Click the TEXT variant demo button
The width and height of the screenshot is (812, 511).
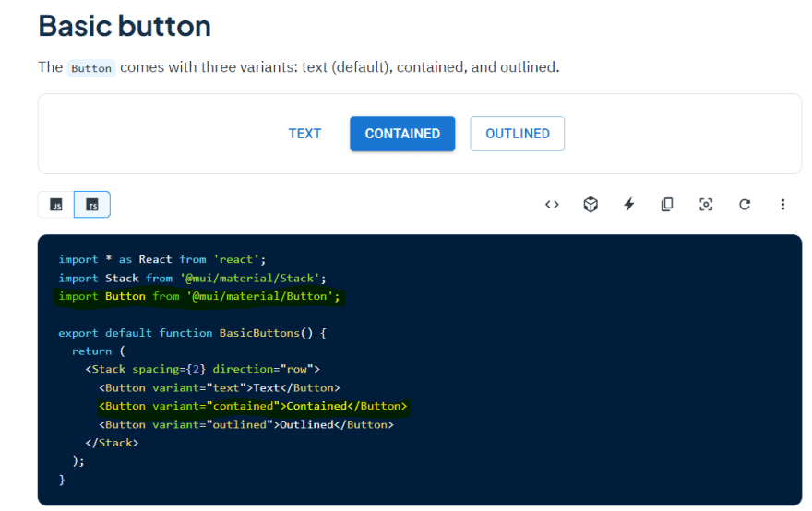pos(304,134)
